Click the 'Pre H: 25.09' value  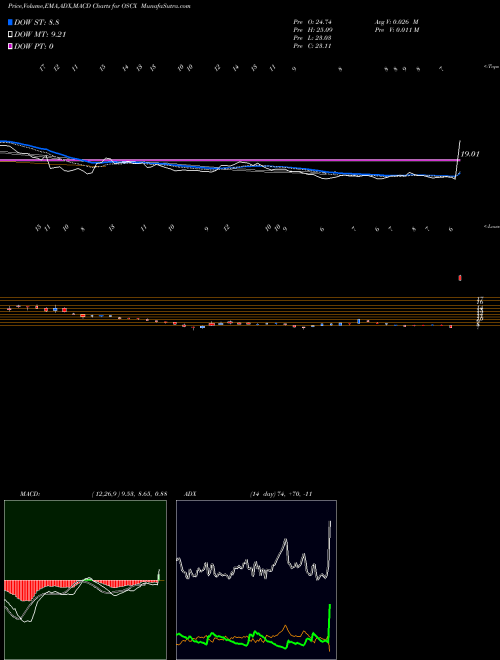[314, 30]
